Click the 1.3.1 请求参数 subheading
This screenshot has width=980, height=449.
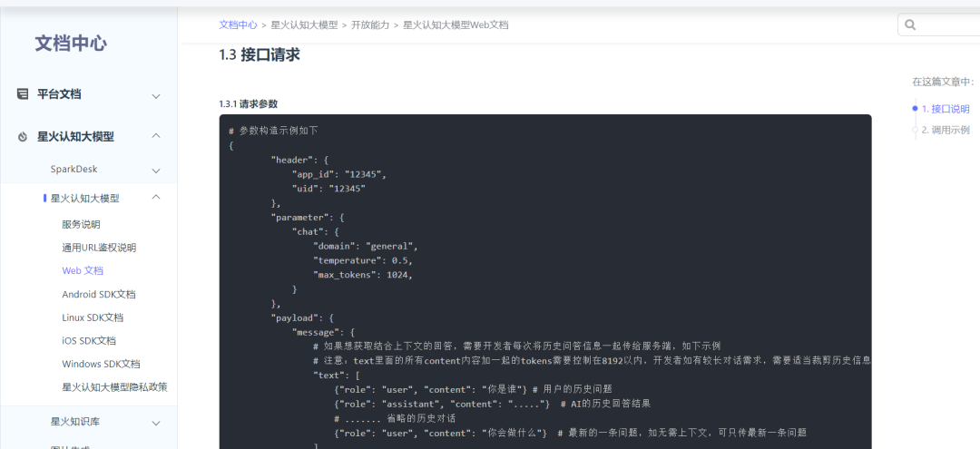[x=248, y=103]
